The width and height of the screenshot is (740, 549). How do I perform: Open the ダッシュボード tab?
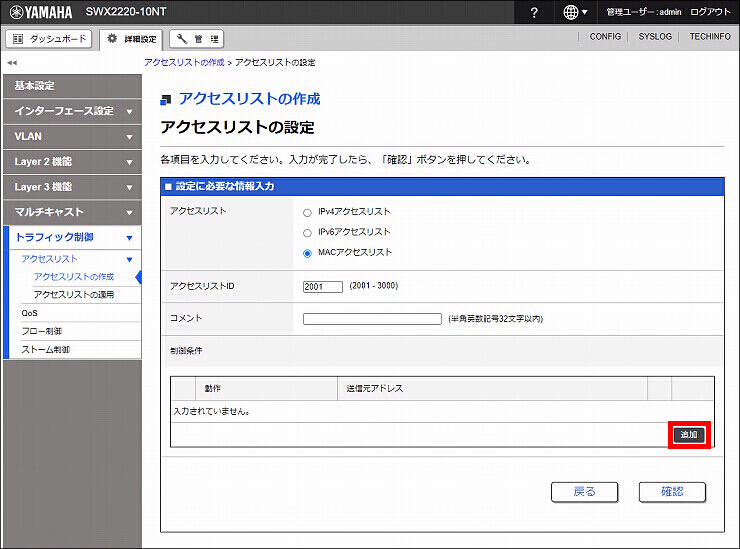click(49, 39)
